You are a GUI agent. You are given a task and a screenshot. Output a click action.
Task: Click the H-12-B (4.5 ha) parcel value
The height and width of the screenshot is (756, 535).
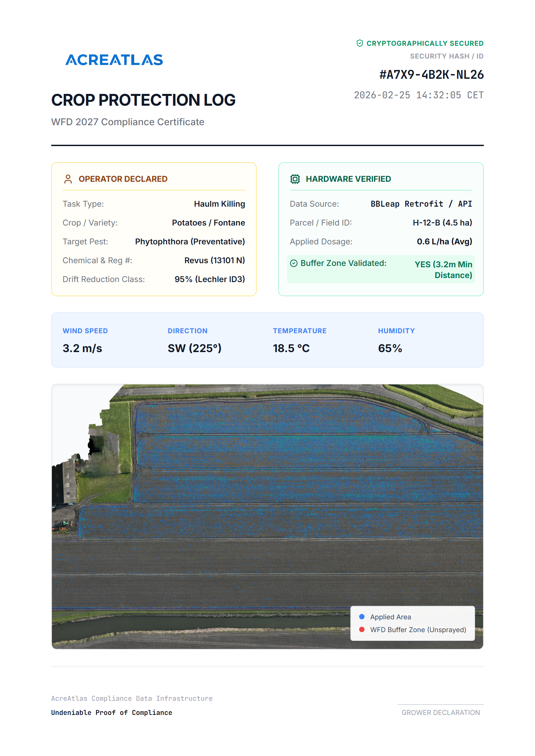click(442, 223)
